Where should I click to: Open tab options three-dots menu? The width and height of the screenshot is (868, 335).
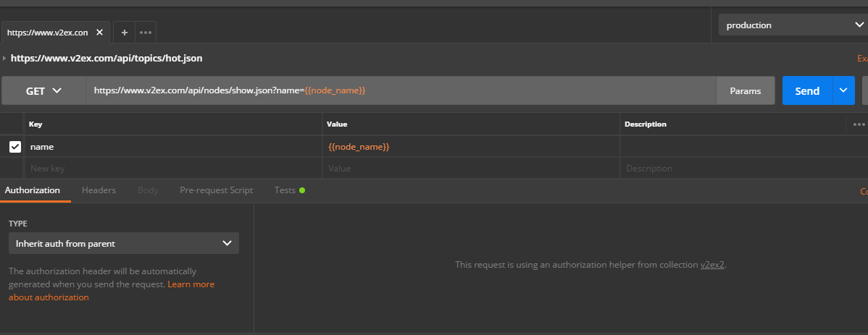(146, 33)
